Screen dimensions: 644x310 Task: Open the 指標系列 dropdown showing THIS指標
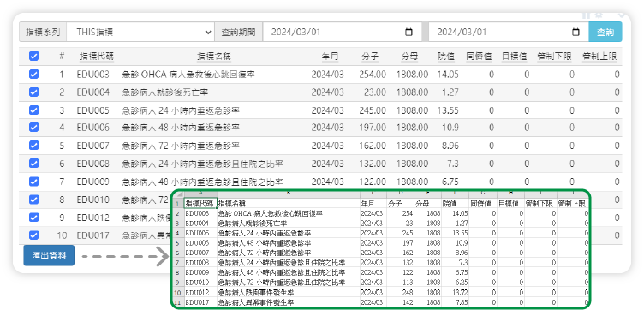[140, 32]
